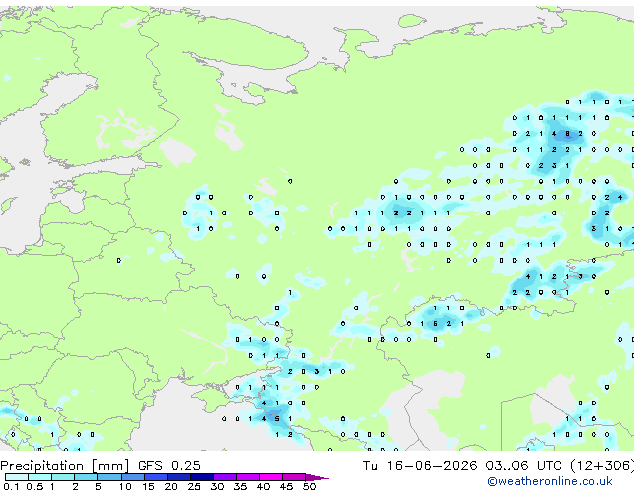This screenshot has height=490, width=634.
Task: Click the legend label '50'
Action: [x=309, y=486]
